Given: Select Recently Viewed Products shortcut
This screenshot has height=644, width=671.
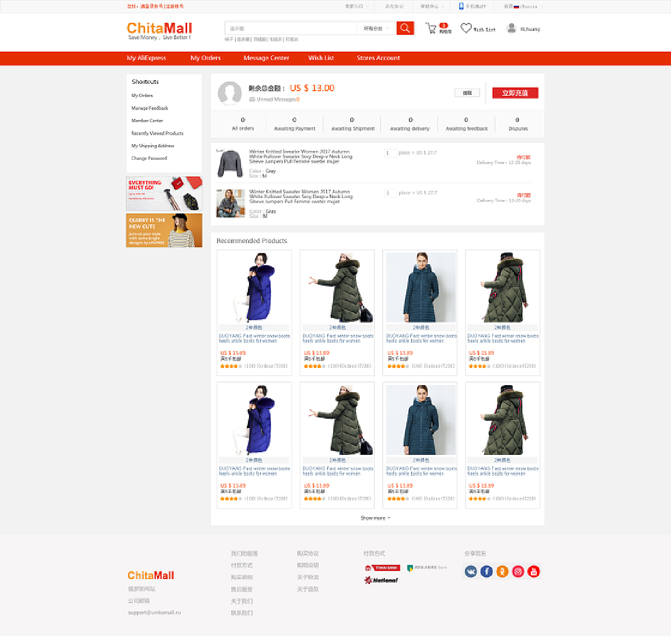Looking at the screenshot, I should click(x=157, y=133).
